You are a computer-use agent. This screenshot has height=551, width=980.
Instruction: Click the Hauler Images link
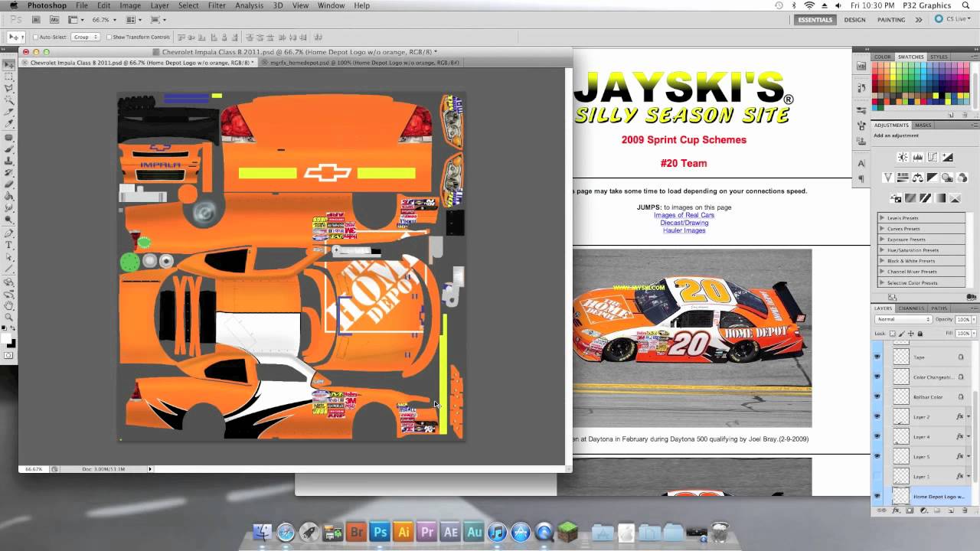[684, 230]
